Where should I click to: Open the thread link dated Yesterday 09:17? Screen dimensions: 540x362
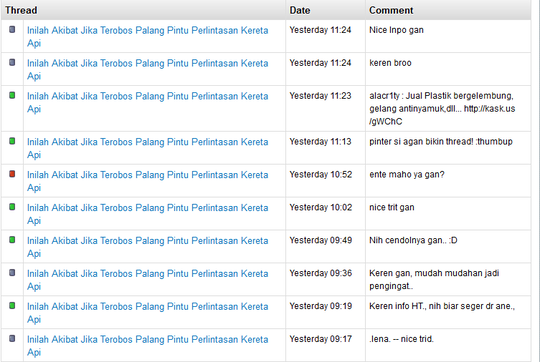click(147, 345)
